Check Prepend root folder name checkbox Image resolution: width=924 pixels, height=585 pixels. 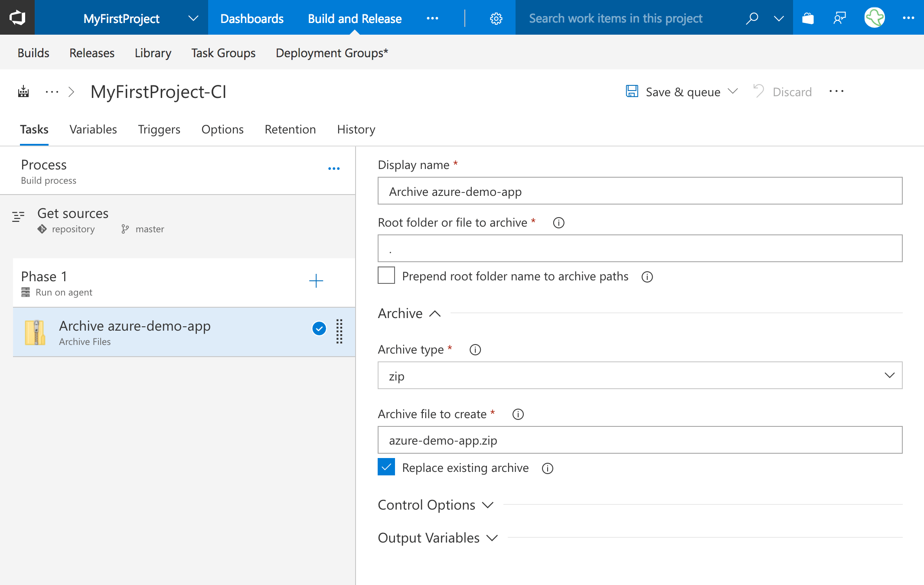coord(386,275)
